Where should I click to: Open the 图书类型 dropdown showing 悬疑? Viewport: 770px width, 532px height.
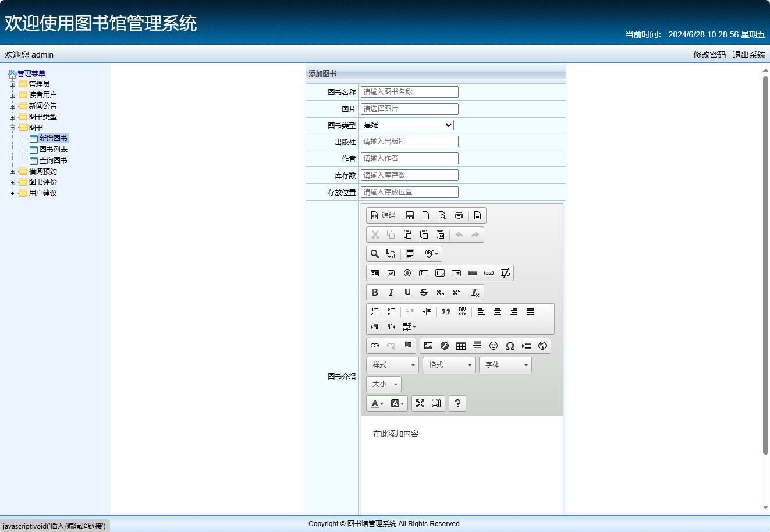[406, 125]
